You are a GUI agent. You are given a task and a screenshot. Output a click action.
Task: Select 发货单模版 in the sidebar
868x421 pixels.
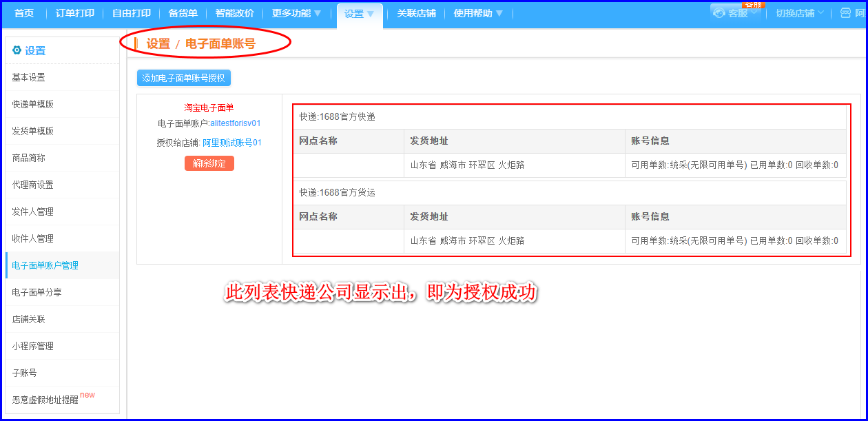coord(62,131)
